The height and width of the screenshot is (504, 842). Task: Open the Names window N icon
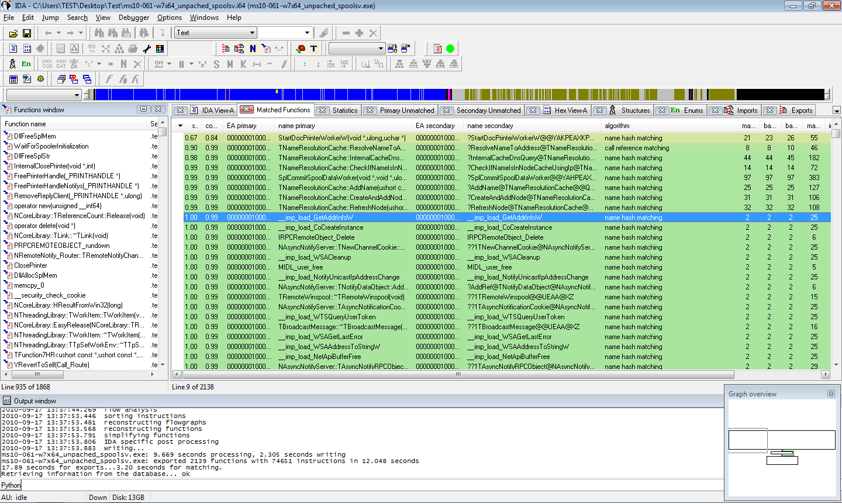click(x=253, y=49)
